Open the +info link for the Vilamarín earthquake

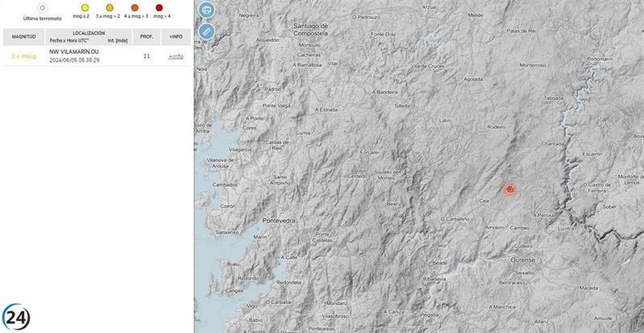(175, 56)
